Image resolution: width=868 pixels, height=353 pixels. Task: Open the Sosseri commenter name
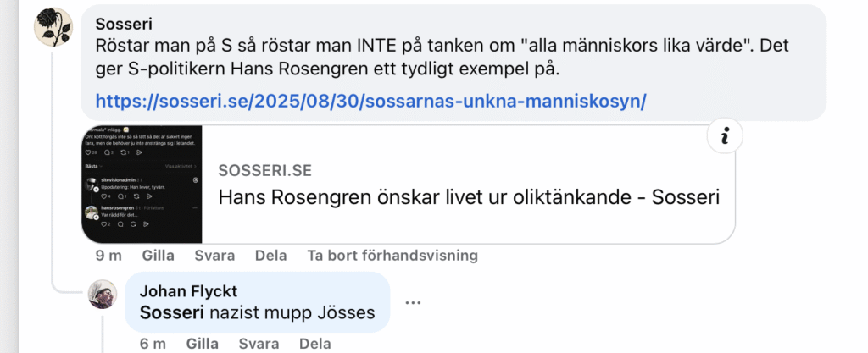point(124,24)
